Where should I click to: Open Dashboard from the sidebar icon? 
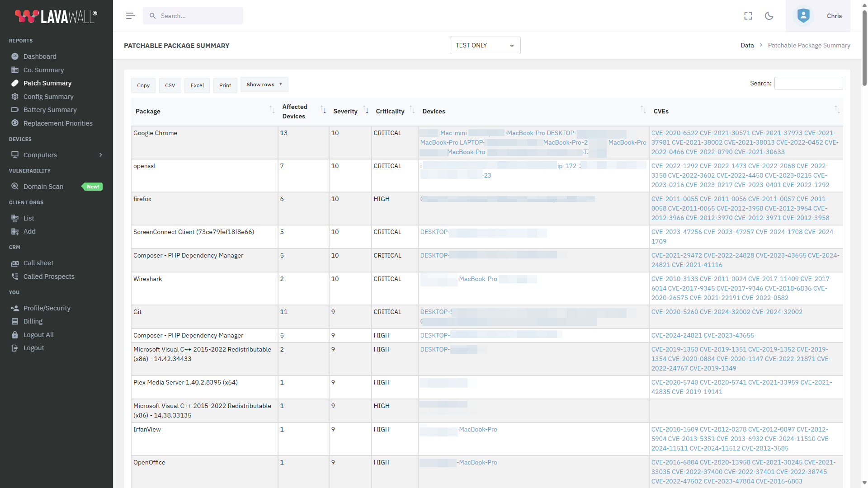pos(15,56)
